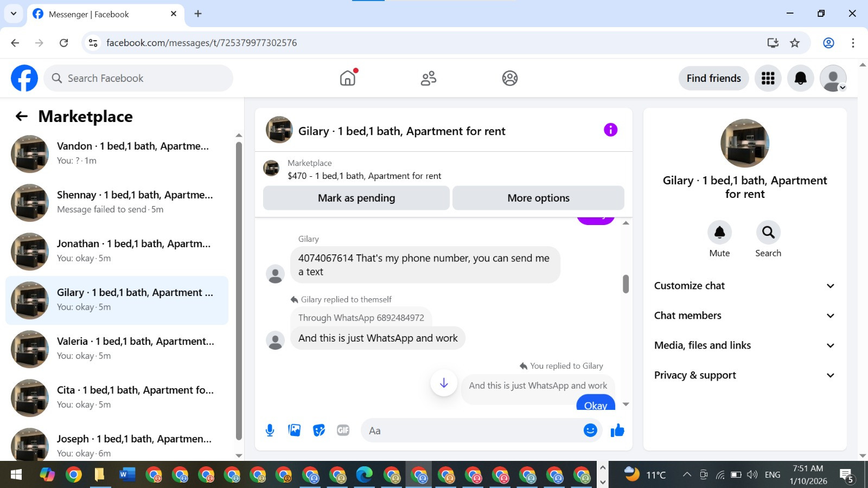This screenshot has width=868, height=488.
Task: Click More options button
Action: point(538,198)
